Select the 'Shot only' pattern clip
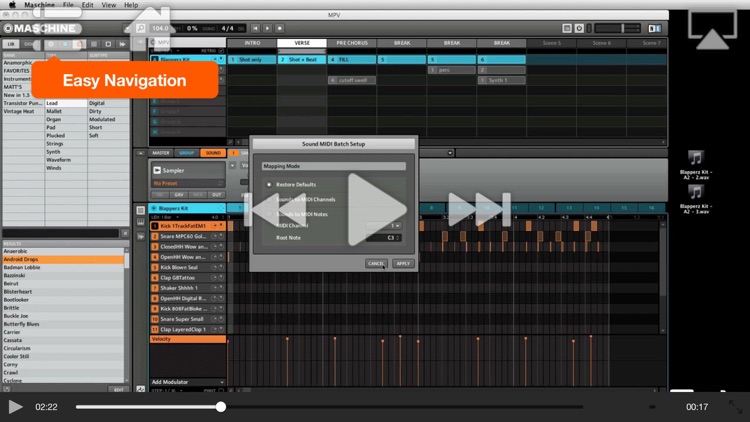 (x=252, y=59)
